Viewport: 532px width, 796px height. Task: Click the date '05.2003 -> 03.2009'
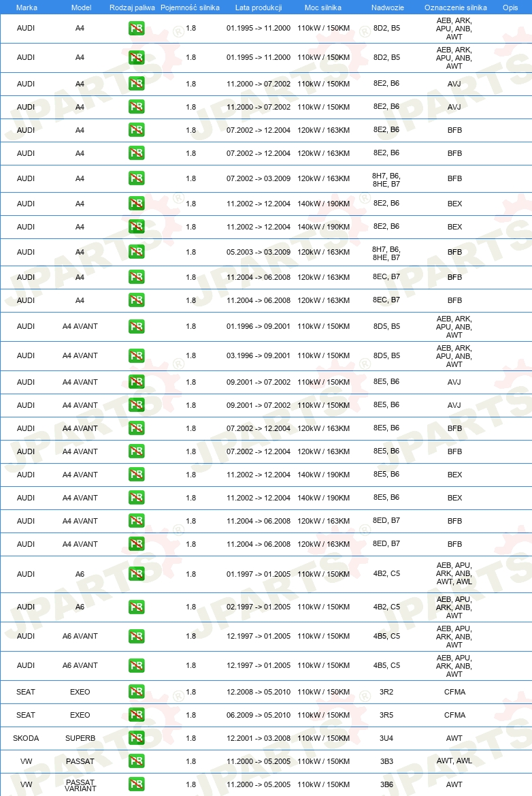[259, 252]
